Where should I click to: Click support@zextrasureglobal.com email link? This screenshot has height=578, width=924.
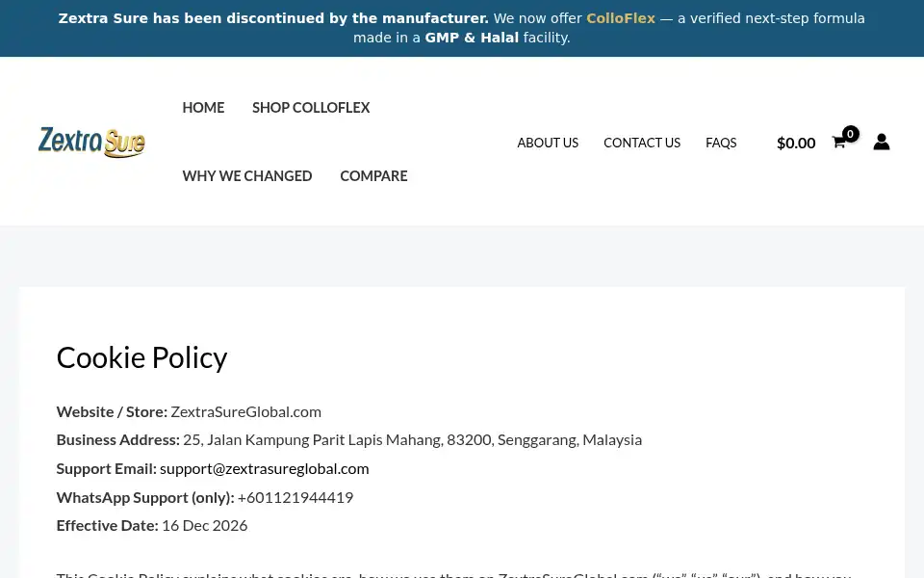click(264, 468)
